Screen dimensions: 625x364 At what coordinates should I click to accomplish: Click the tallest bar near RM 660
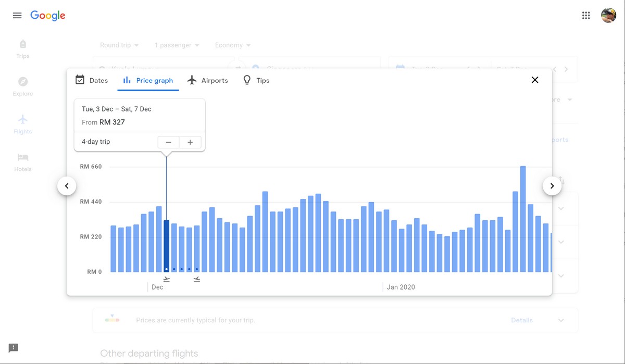(523, 219)
